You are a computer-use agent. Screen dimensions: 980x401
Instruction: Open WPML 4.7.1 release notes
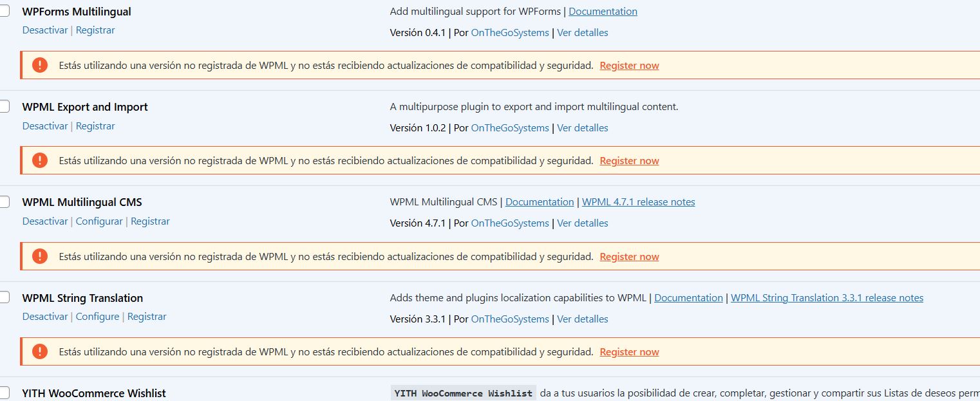pos(639,202)
